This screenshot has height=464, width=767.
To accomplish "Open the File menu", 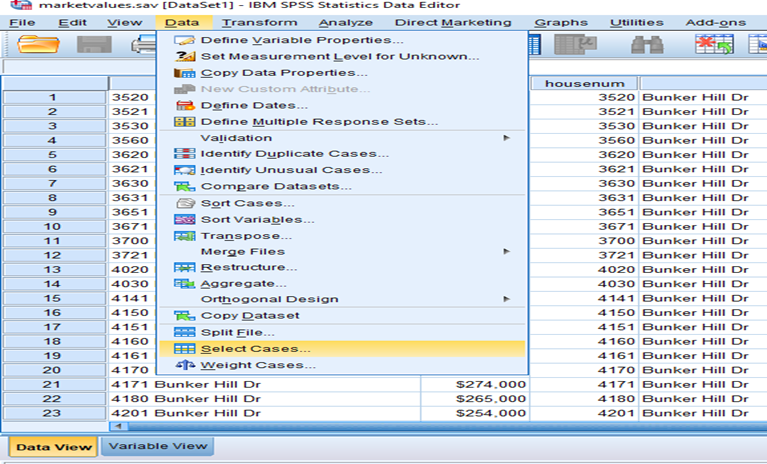I will pyautogui.click(x=22, y=22).
